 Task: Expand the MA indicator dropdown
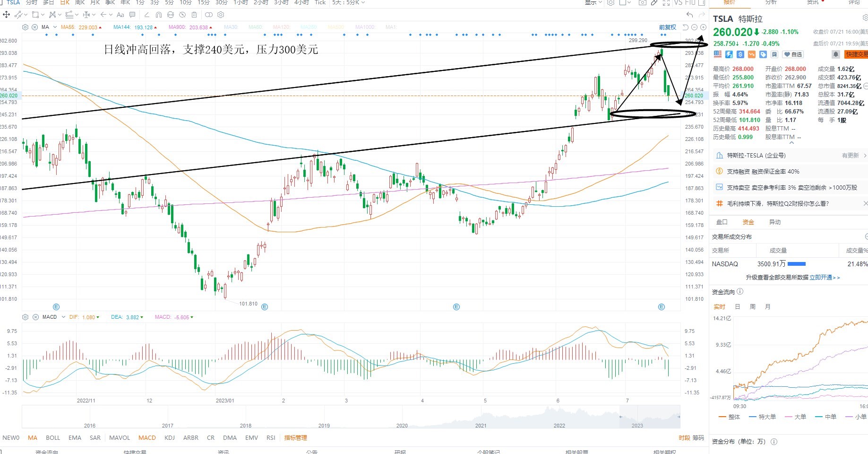pyautogui.click(x=55, y=27)
